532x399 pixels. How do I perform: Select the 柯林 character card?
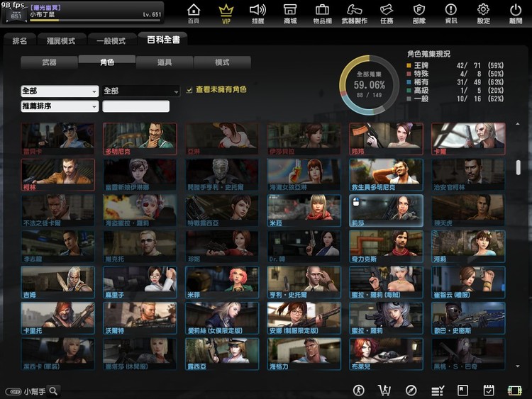pyautogui.click(x=57, y=175)
